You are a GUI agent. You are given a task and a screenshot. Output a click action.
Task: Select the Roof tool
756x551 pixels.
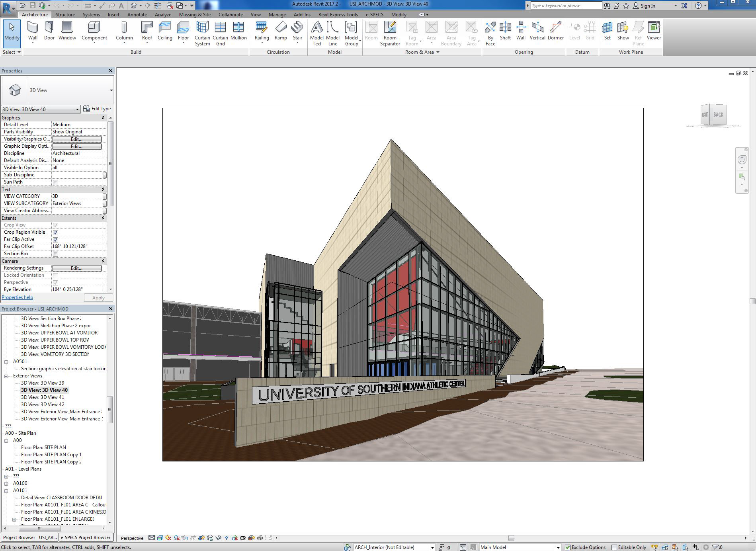pos(147,31)
